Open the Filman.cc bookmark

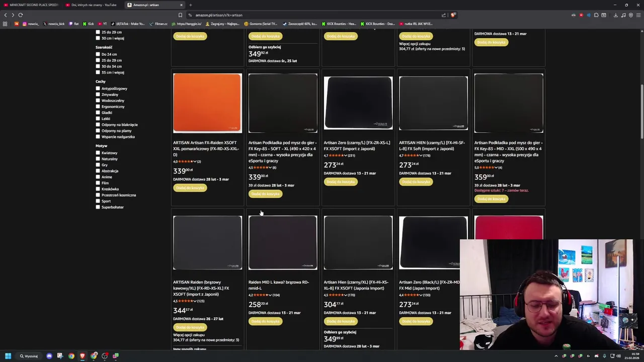(159, 24)
